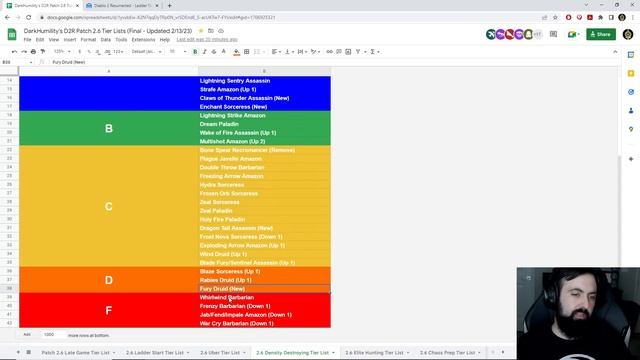The width and height of the screenshot is (640, 360).
Task: Click the 'Last edit was' link
Action: [x=207, y=40]
